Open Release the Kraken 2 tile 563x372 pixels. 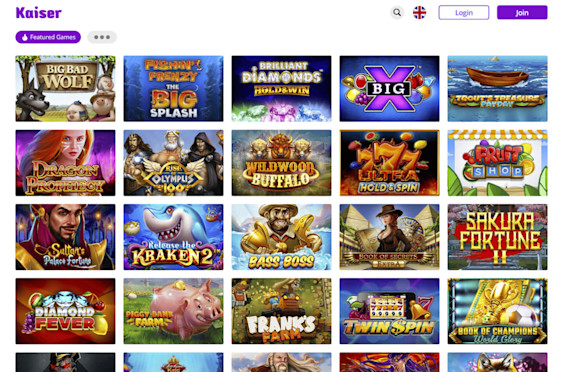[173, 237]
